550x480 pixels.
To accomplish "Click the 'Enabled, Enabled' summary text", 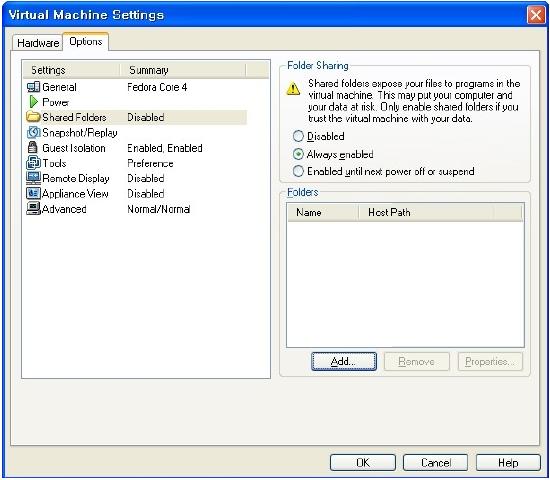I will [165, 148].
